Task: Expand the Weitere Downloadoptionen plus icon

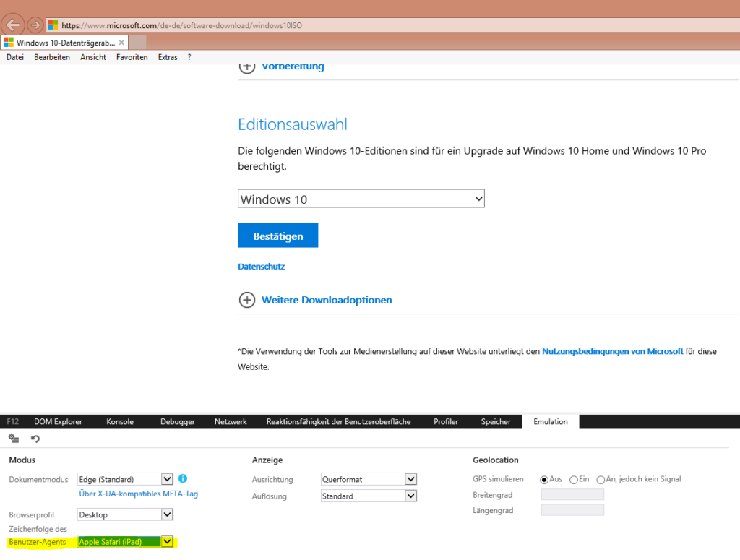Action: click(247, 300)
